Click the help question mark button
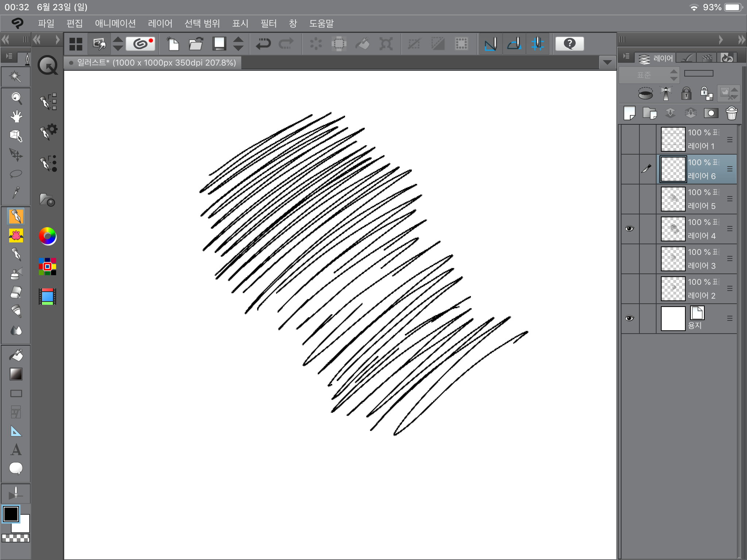The width and height of the screenshot is (747, 560). pyautogui.click(x=569, y=44)
